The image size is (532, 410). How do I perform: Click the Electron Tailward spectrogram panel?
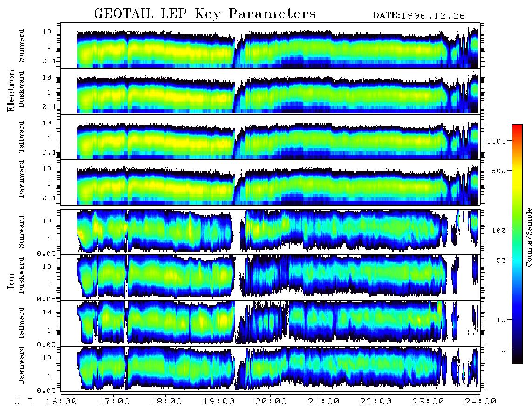270,137
